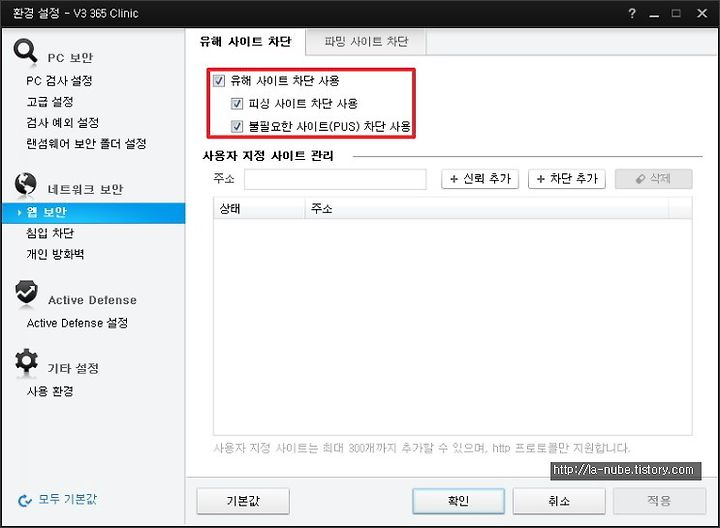
Task: Select 웹 보안 in the sidebar
Action: point(94,213)
